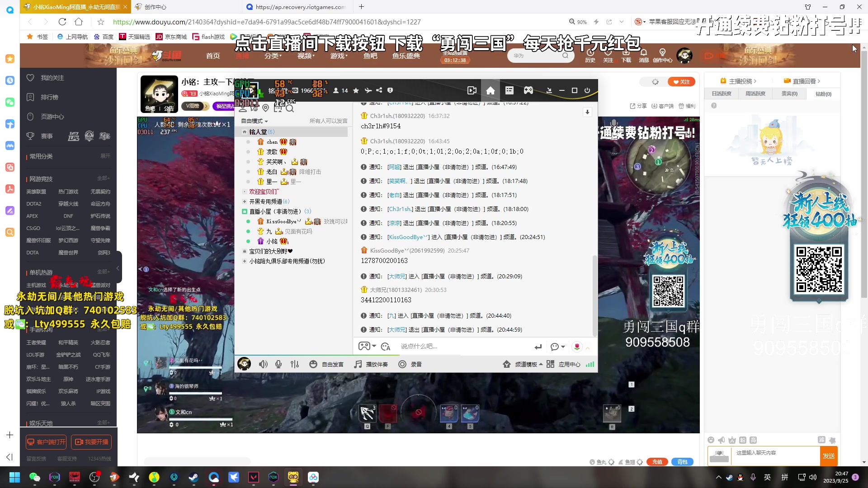
Task: Toggle 自由发言 free speech mode
Action: point(326,364)
